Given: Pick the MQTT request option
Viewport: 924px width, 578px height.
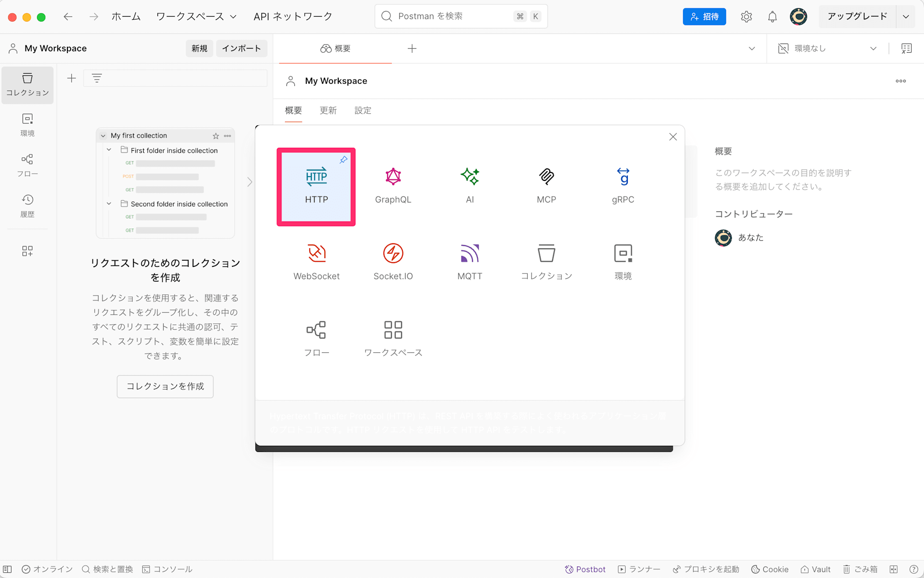Looking at the screenshot, I should (x=469, y=263).
